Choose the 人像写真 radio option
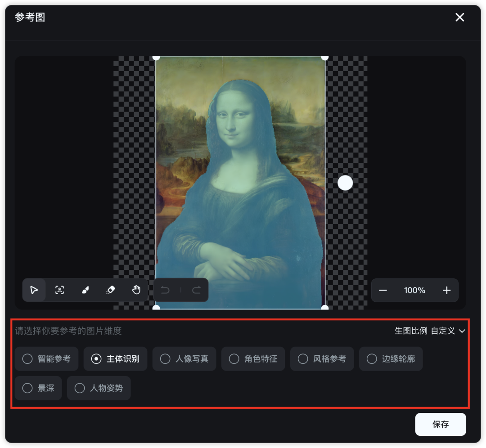Image resolution: width=486 pixels, height=448 pixels. point(184,359)
